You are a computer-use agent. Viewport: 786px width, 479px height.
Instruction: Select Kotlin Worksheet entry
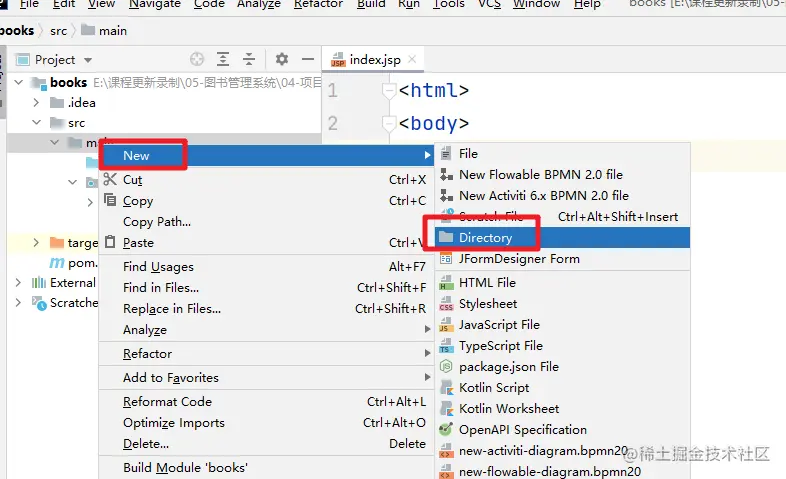tap(562, 409)
